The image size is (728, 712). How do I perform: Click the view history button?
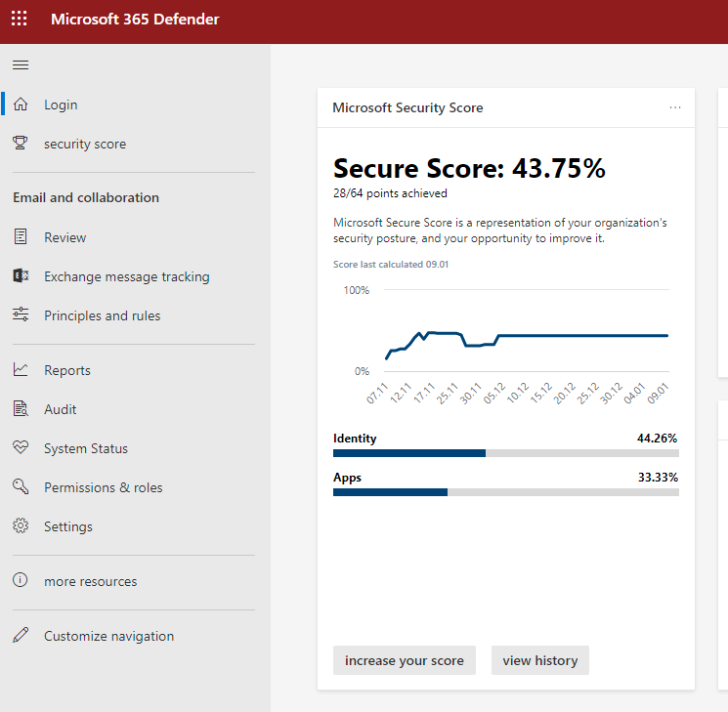click(x=539, y=660)
